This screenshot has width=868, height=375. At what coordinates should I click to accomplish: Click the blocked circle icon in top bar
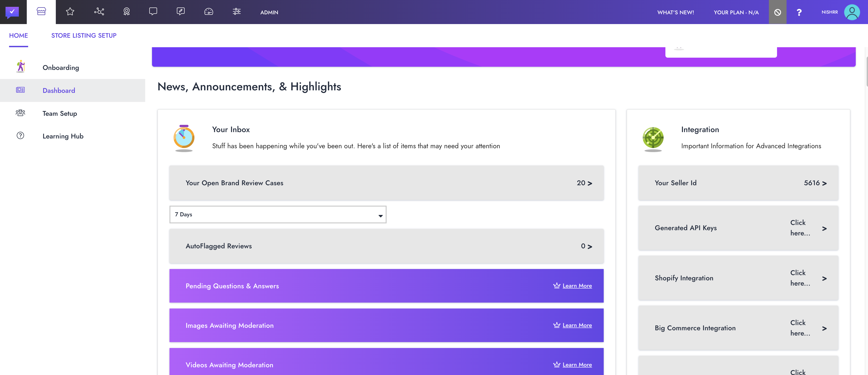[777, 12]
